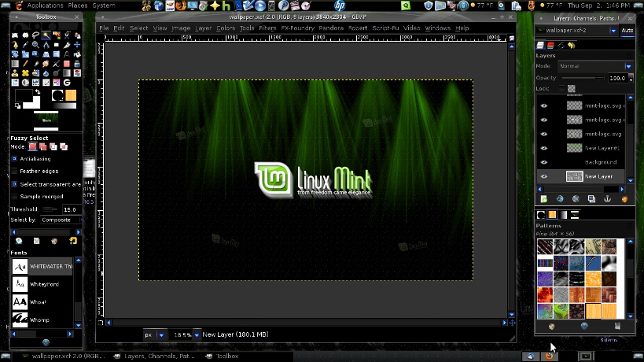Screen dimensions: 644x362
Task: Click the foreground color swatch
Action: coord(24,95)
